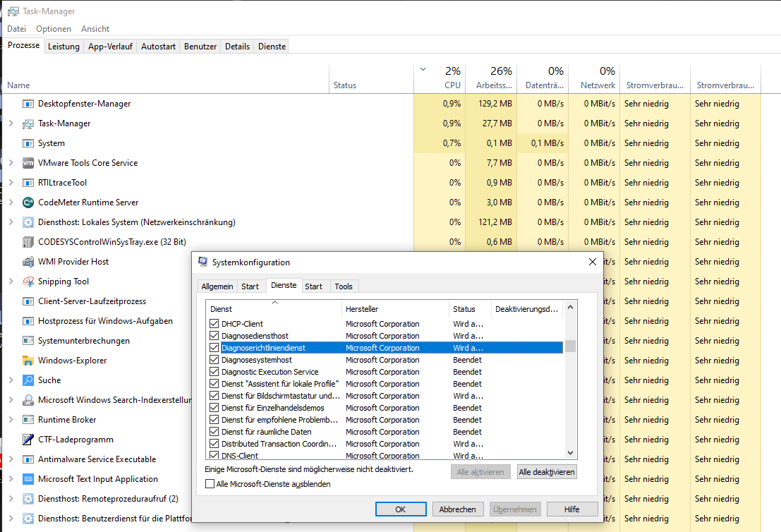Open the Optionen menu

[x=54, y=29]
